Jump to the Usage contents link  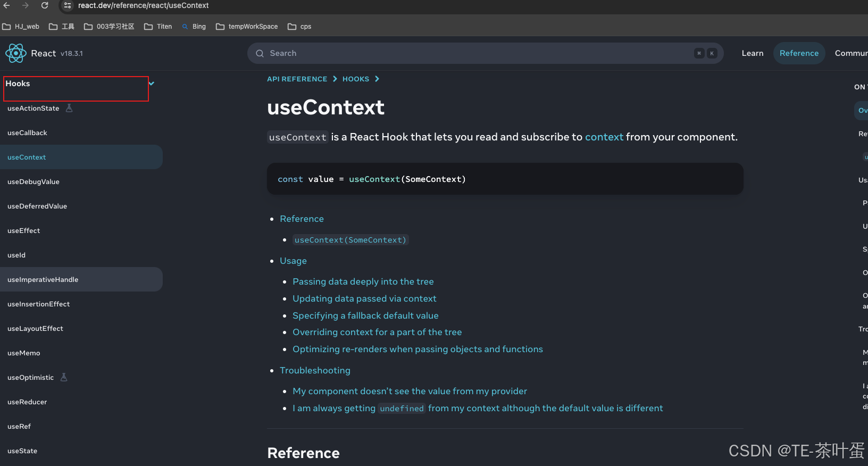click(x=293, y=261)
